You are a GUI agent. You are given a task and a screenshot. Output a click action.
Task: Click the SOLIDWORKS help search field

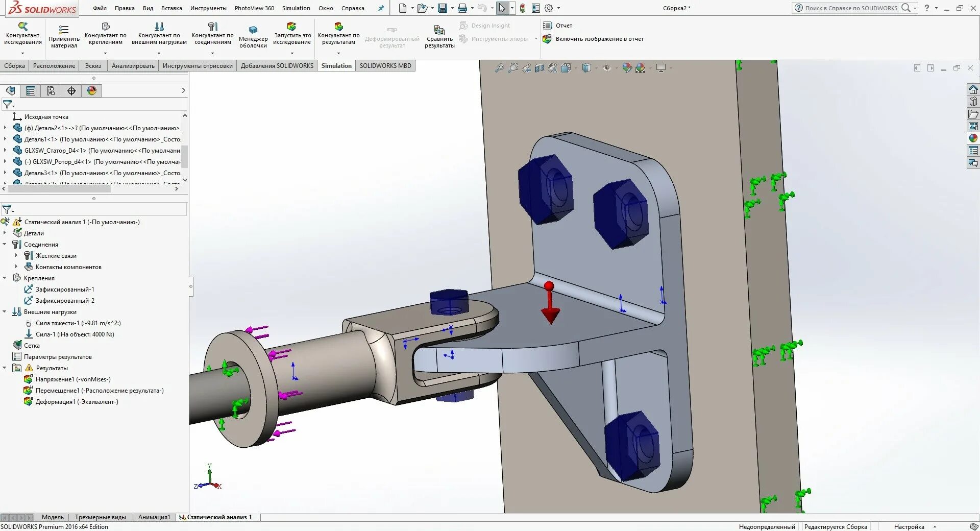851,8
